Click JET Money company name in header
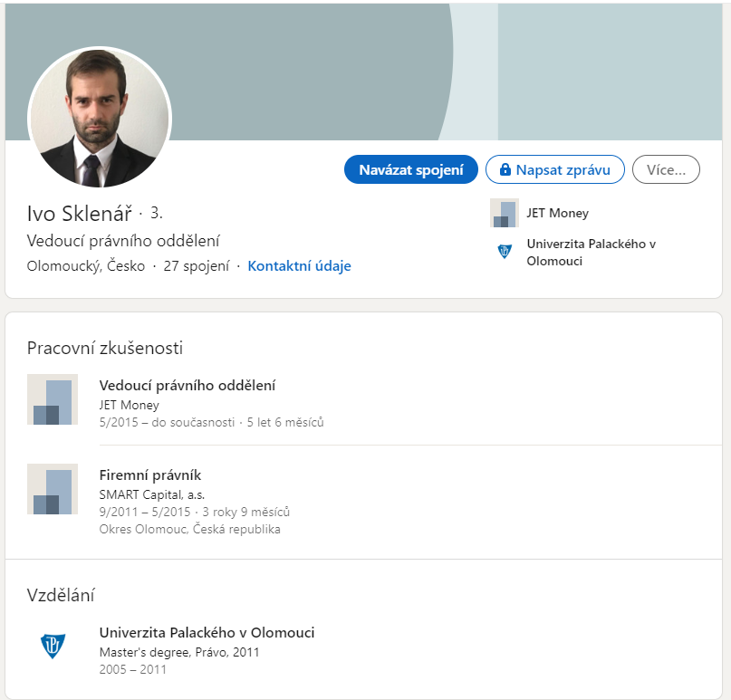731x700 pixels. 558,213
